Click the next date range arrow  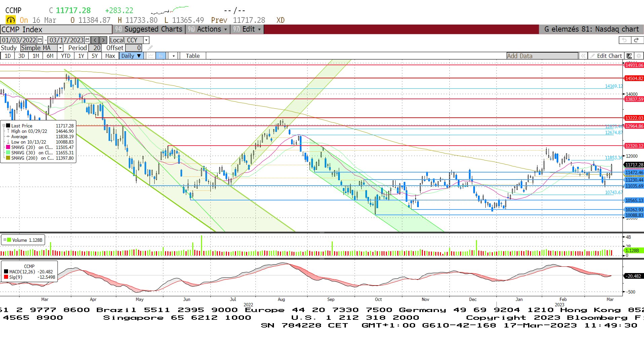(103, 40)
